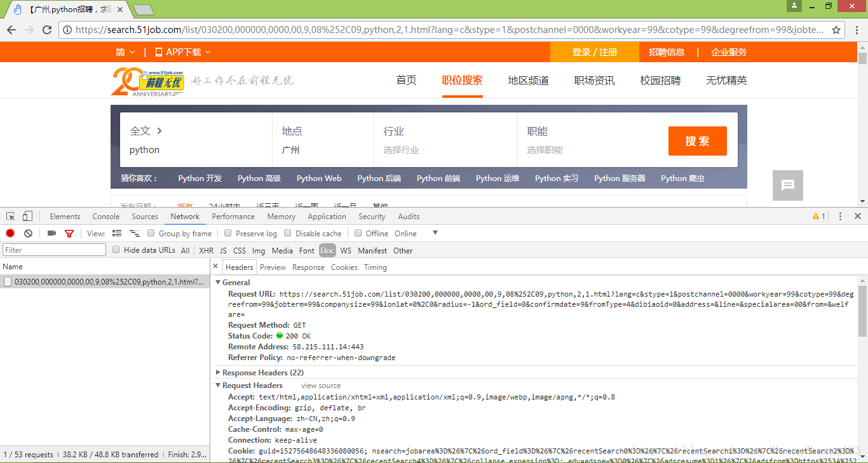868x463 pixels.
Task: Show the Timing tab of request
Action: (x=376, y=267)
